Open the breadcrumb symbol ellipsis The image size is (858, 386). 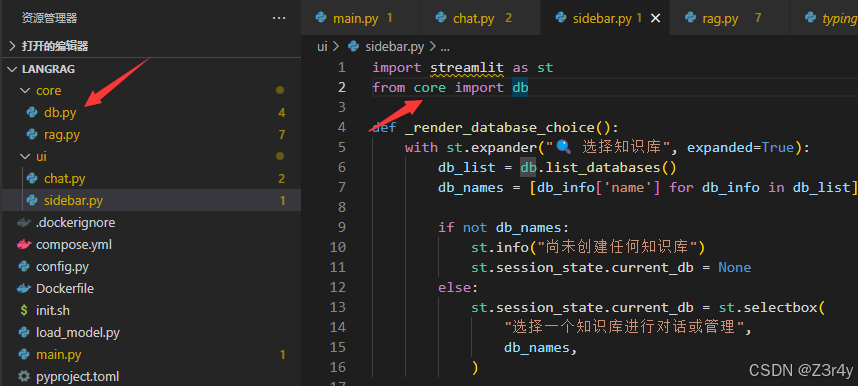[444, 48]
